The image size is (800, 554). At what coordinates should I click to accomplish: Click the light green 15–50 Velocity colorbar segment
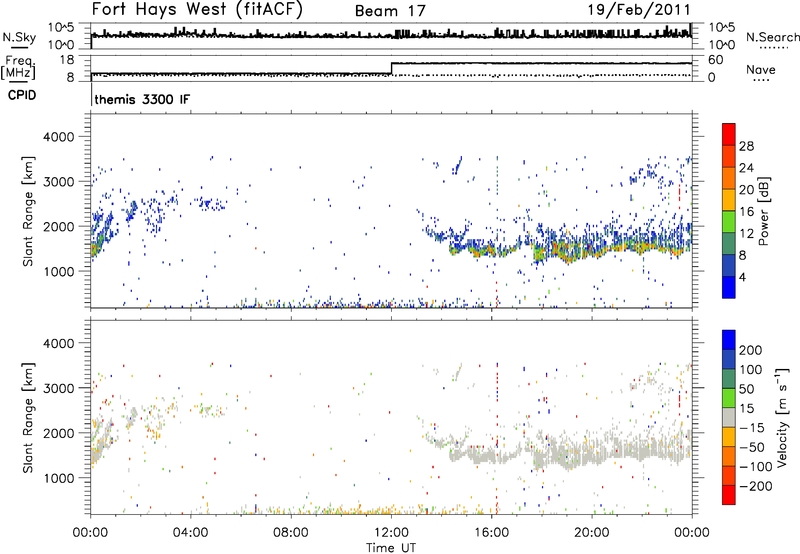(x=729, y=398)
